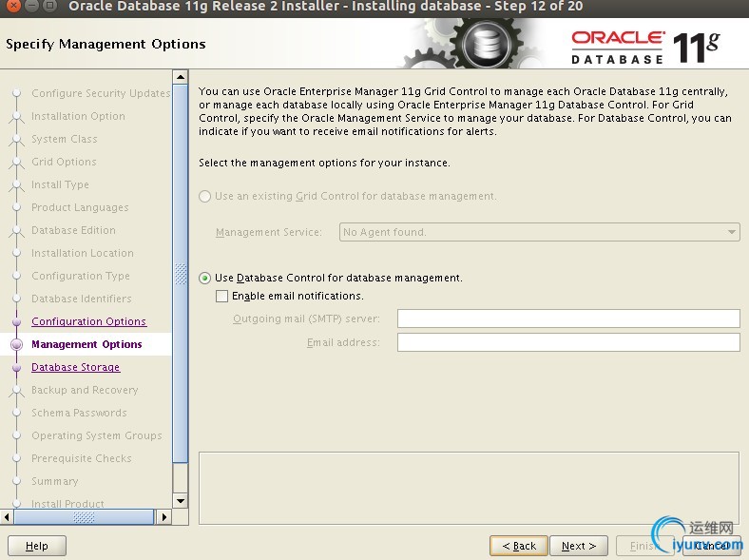749x560 pixels.
Task: Click the window minimize button in title bar
Action: coord(32,6)
